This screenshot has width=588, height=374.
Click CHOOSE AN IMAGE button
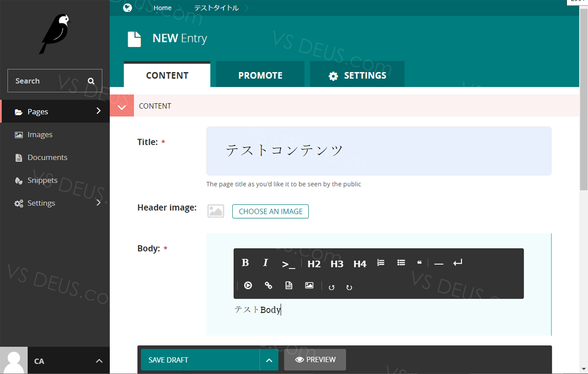tap(270, 211)
